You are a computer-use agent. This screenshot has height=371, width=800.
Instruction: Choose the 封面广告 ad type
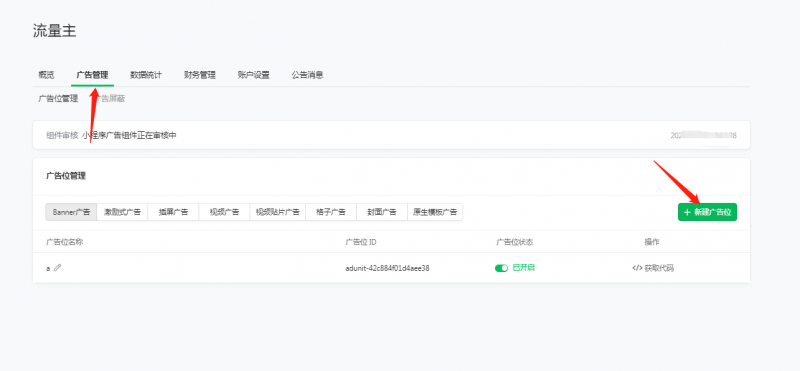[382, 212]
